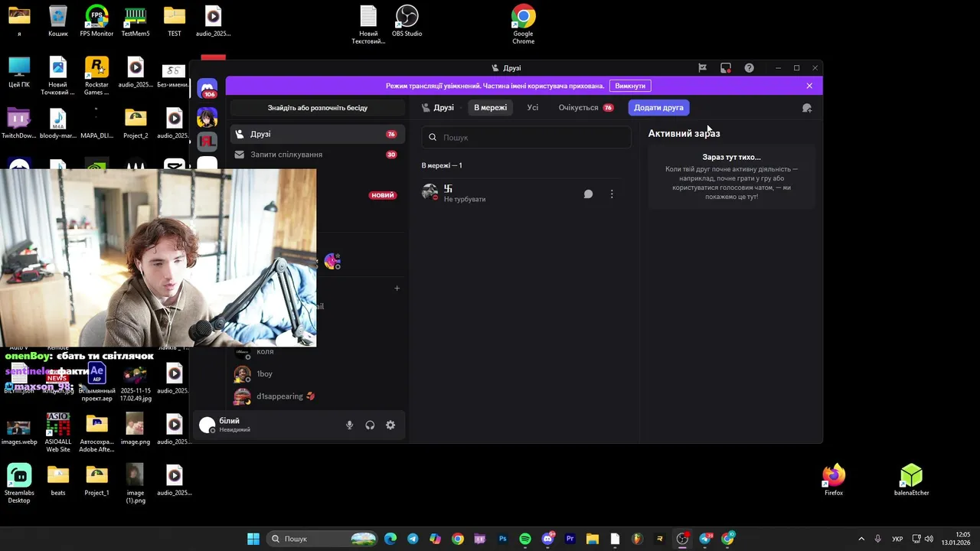Show hidden system tray icons
980x551 pixels.
(x=861, y=539)
